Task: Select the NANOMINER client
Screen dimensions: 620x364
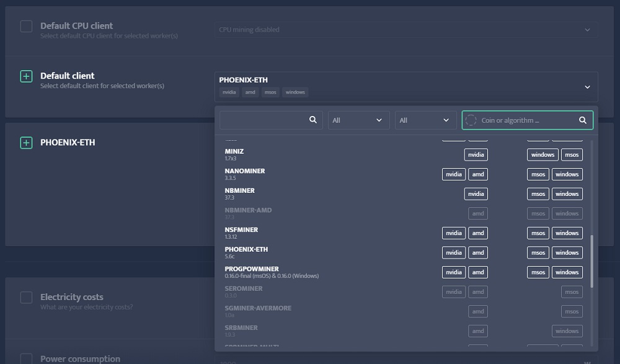Action: (x=404, y=174)
